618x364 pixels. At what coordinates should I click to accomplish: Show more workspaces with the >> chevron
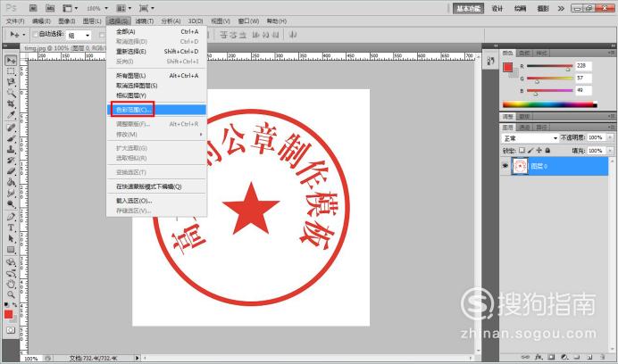[561, 8]
